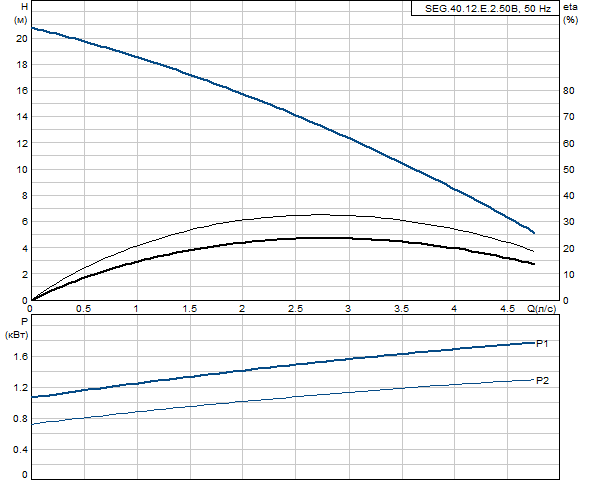Click the P axis title
This screenshot has width=592, height=480.
(x=24, y=322)
